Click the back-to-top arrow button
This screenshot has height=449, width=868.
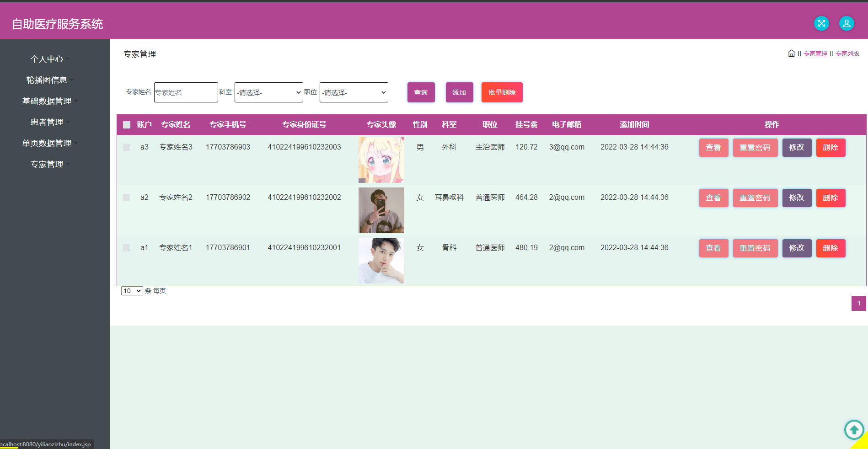(x=854, y=430)
